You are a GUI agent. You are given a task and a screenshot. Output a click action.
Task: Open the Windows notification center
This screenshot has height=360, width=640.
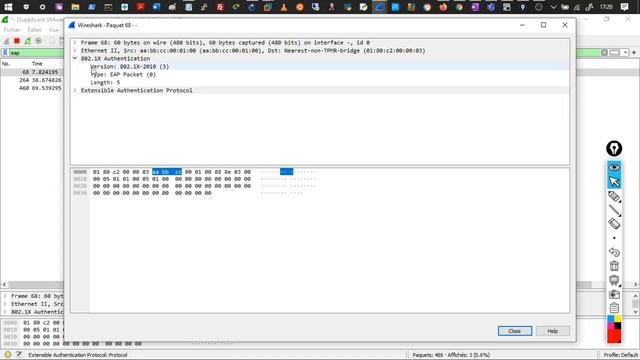pos(624,7)
